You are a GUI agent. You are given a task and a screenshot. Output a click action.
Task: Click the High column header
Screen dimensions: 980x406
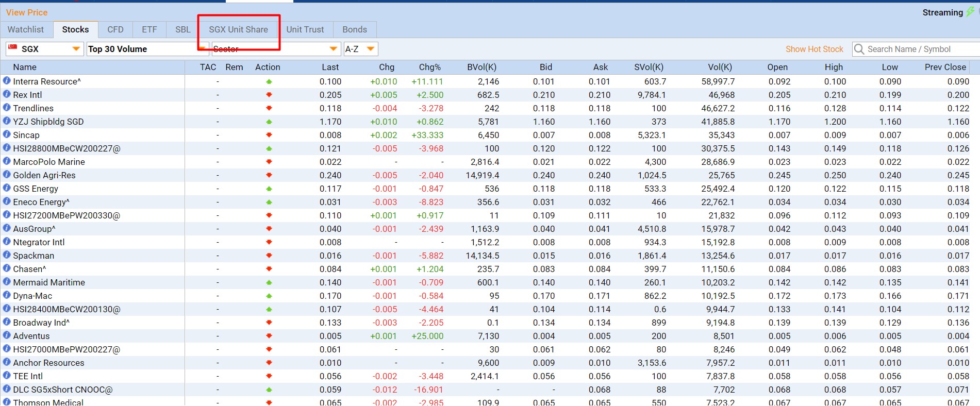click(834, 67)
